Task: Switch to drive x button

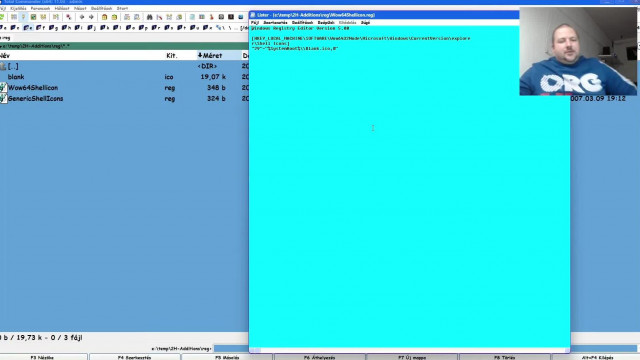Action: [x=208, y=28]
